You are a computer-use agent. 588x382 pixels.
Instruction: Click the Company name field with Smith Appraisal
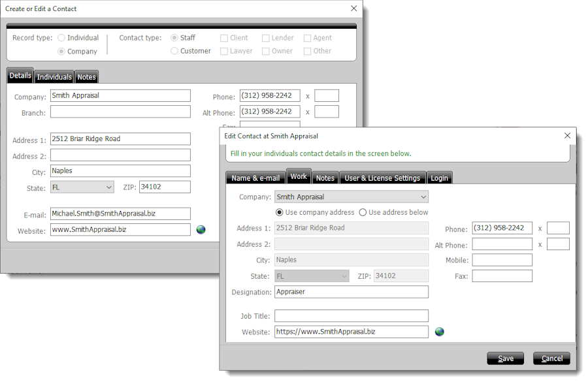pyautogui.click(x=120, y=95)
